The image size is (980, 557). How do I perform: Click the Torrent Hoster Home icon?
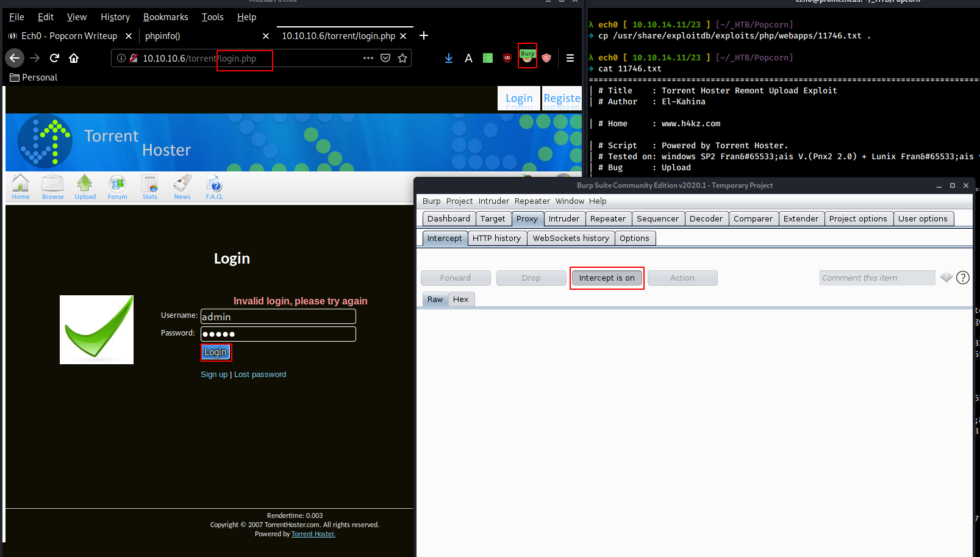(x=20, y=187)
